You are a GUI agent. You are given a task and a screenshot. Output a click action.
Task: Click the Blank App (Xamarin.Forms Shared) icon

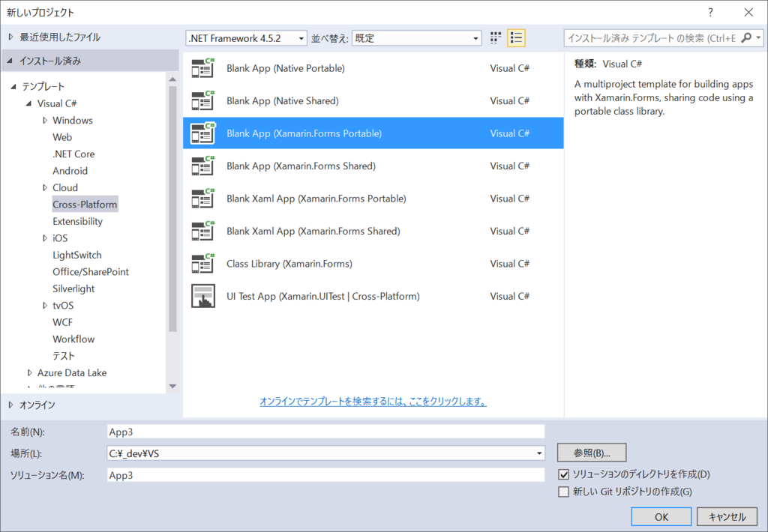[202, 166]
